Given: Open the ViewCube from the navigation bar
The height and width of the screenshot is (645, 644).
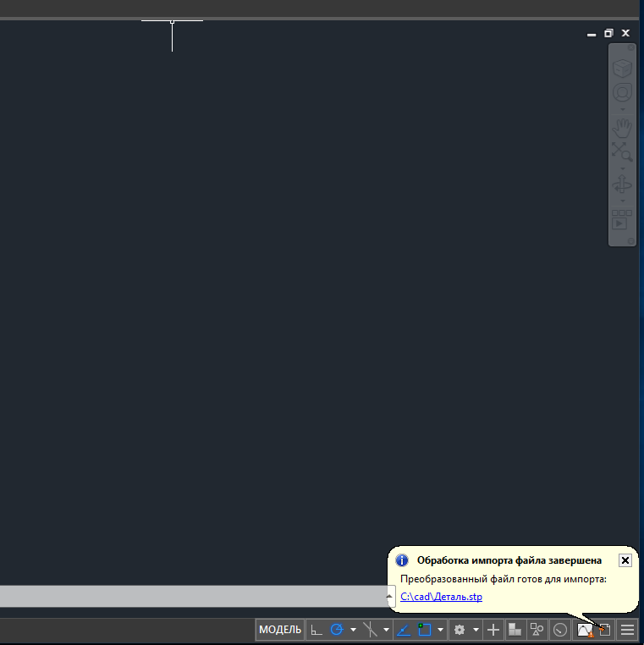Looking at the screenshot, I should [622, 69].
